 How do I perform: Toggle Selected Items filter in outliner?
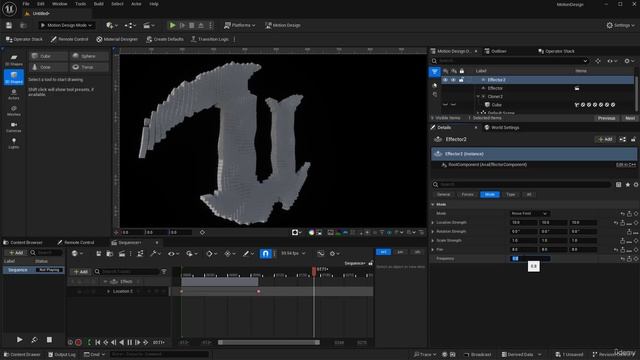pos(485,118)
